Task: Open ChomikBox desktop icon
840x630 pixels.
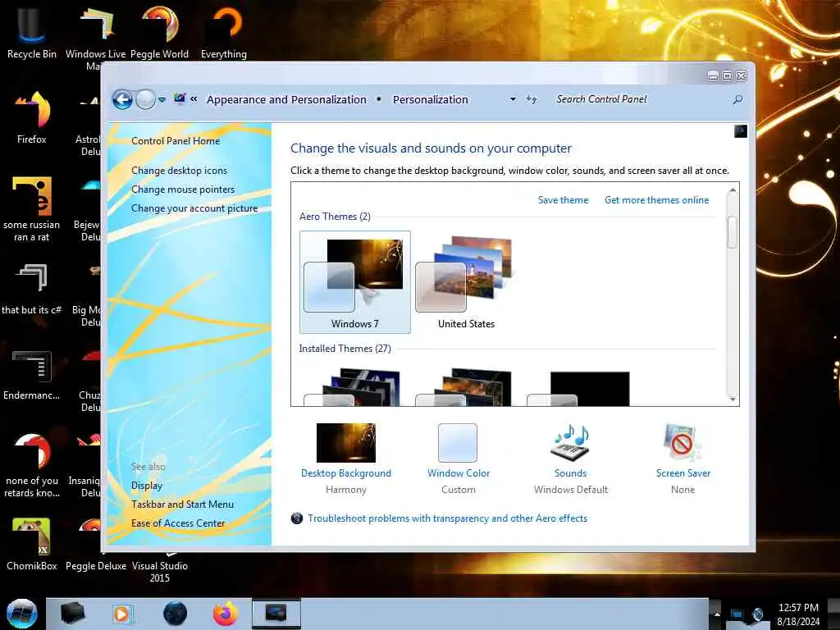Action: coord(32,545)
